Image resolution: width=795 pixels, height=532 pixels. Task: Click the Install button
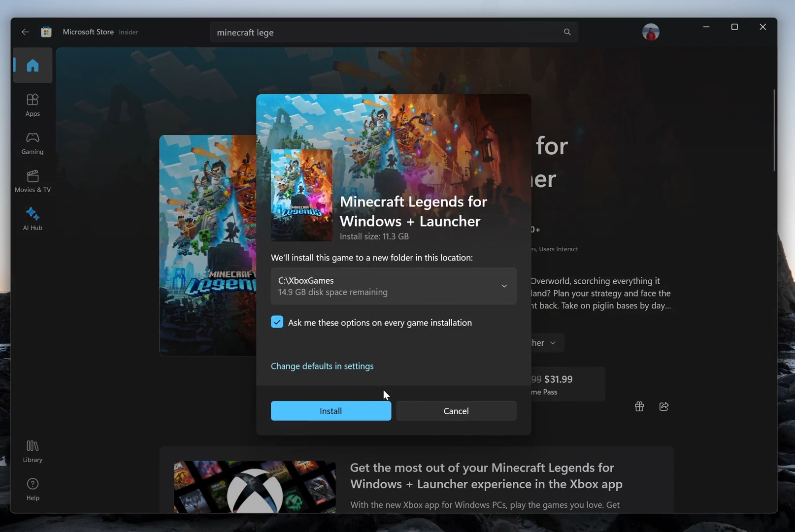[331, 411]
